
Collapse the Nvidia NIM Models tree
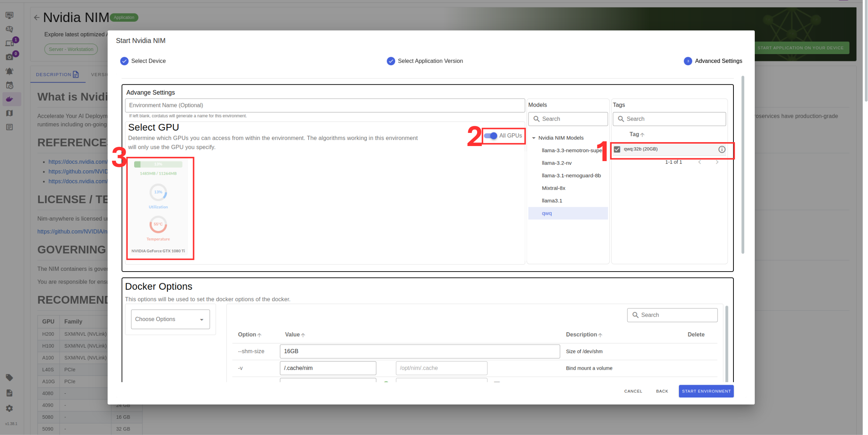click(534, 138)
